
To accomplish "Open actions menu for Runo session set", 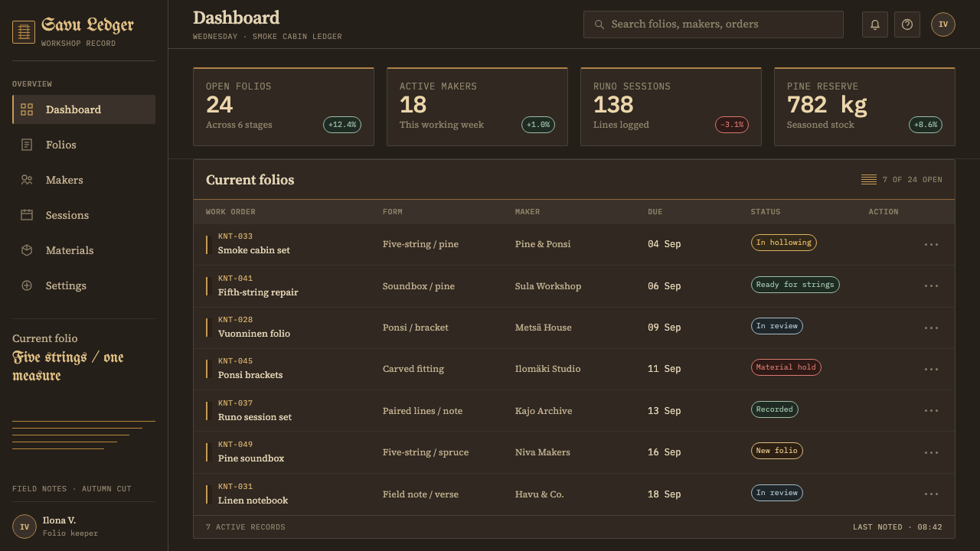I will (x=931, y=411).
